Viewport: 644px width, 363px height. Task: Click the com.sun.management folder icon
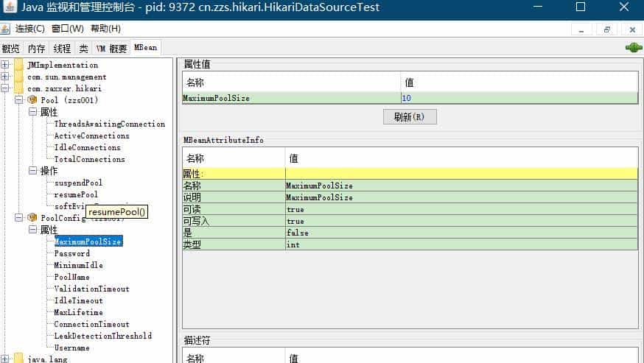coord(19,77)
